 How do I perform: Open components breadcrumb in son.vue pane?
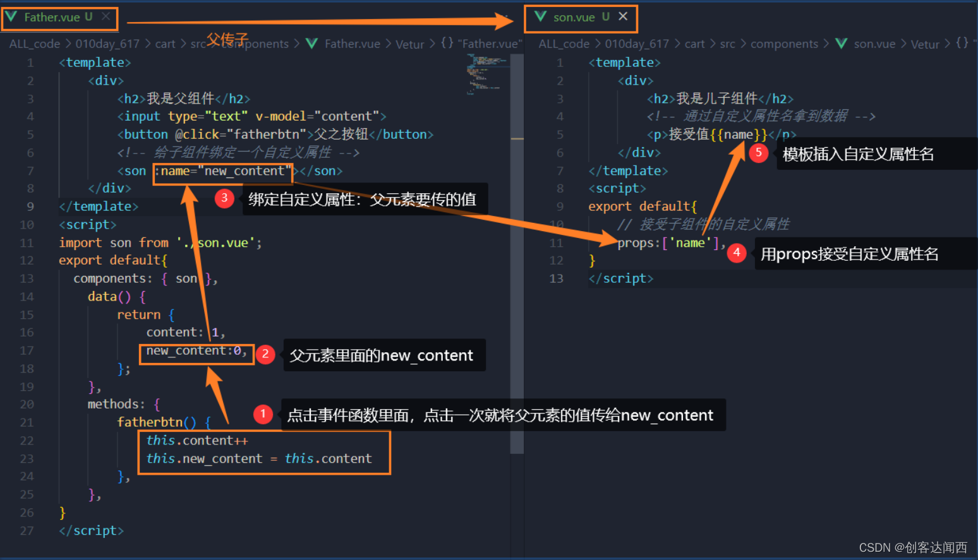pos(784,44)
